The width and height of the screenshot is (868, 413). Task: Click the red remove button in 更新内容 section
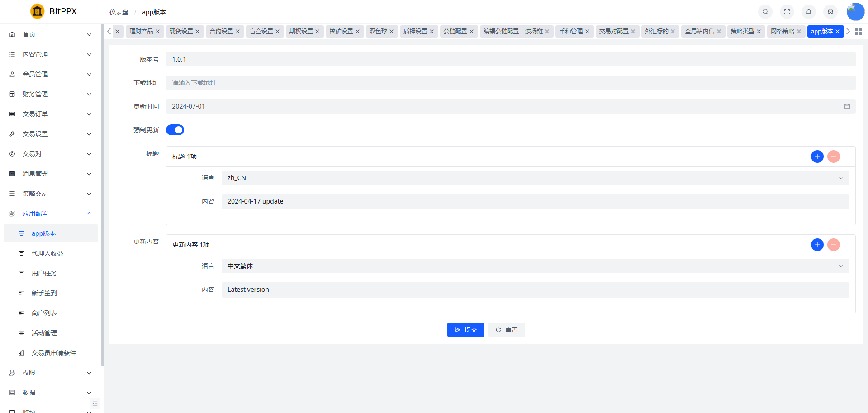(x=833, y=245)
